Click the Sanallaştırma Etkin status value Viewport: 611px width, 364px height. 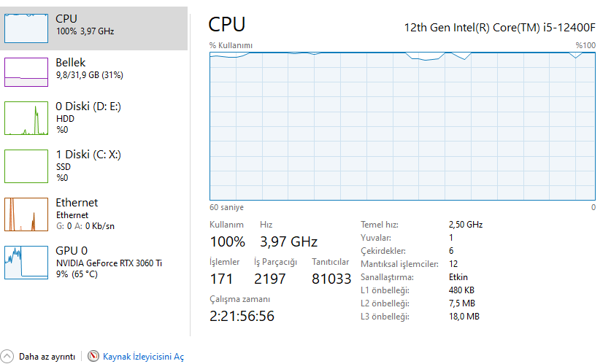458,277
